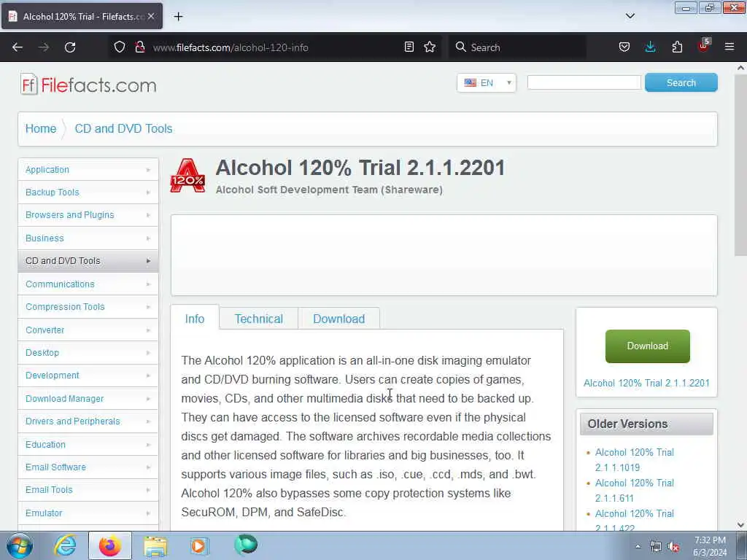Viewport: 747px width, 560px height.
Task: Toggle reader view icon in address bar
Action: (409, 47)
